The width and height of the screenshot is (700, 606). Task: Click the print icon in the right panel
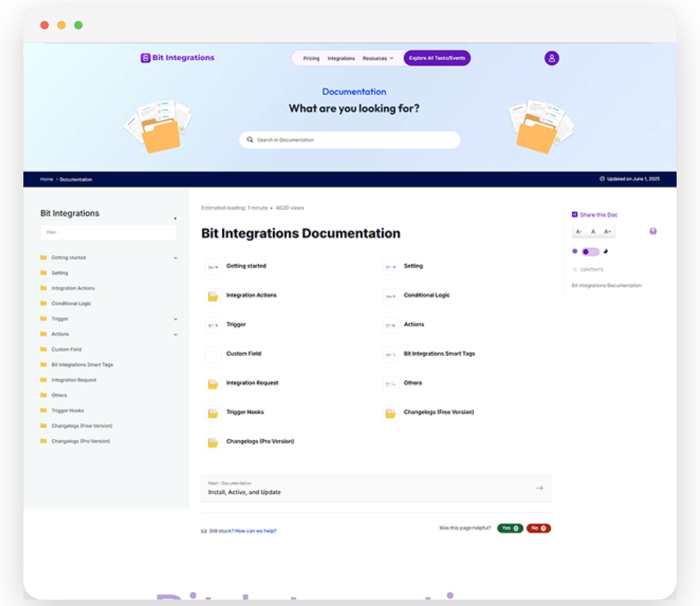(x=653, y=231)
